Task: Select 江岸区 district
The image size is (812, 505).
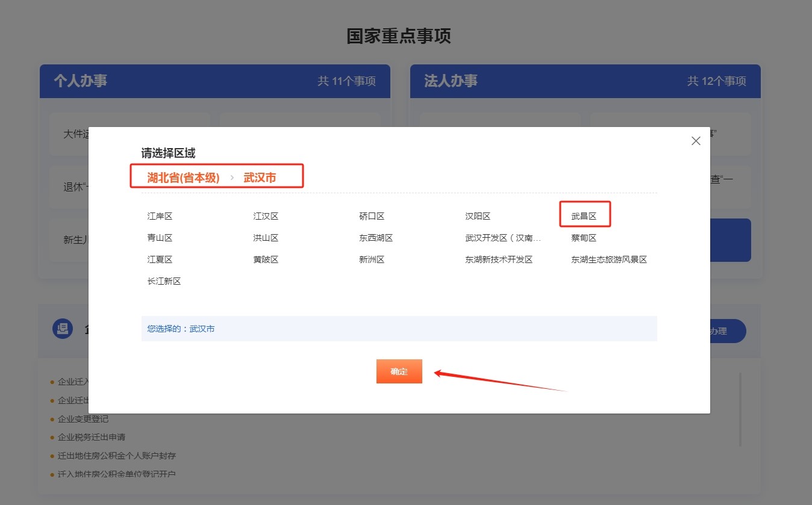Action: coord(160,216)
